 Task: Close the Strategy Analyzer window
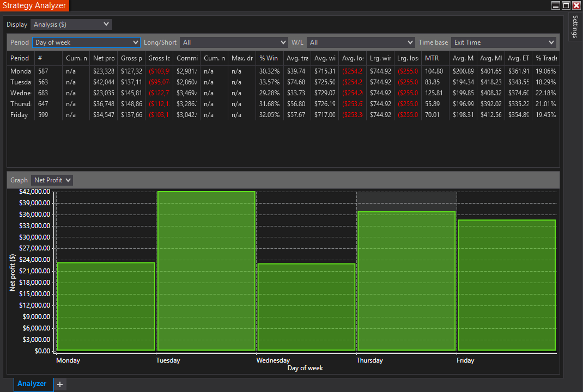click(576, 5)
